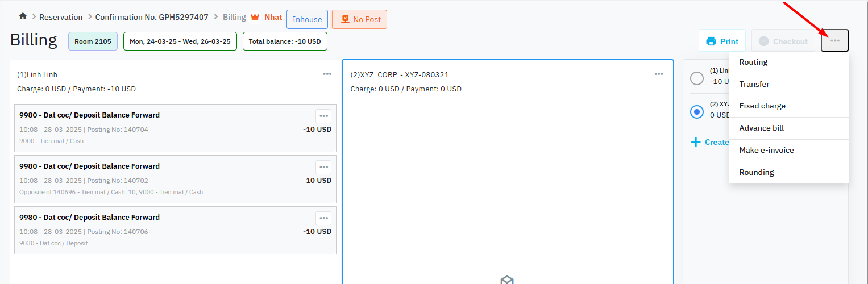
Task: Click Opposite of 140696 description text
Action: point(111,192)
